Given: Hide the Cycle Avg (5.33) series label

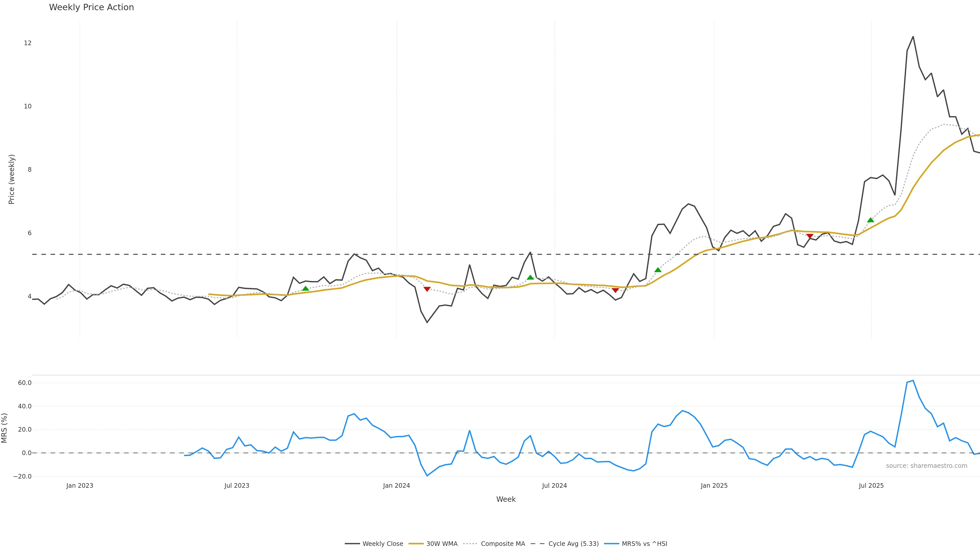Looking at the screenshot, I should click(573, 544).
